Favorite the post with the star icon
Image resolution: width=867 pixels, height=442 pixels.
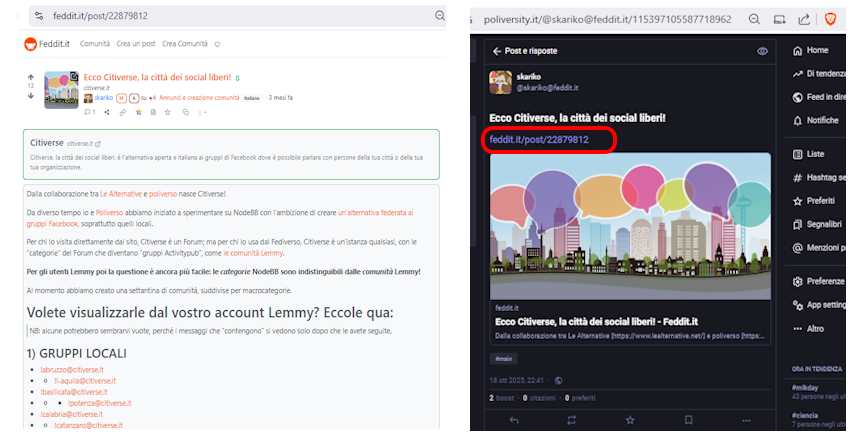[x=630, y=420]
